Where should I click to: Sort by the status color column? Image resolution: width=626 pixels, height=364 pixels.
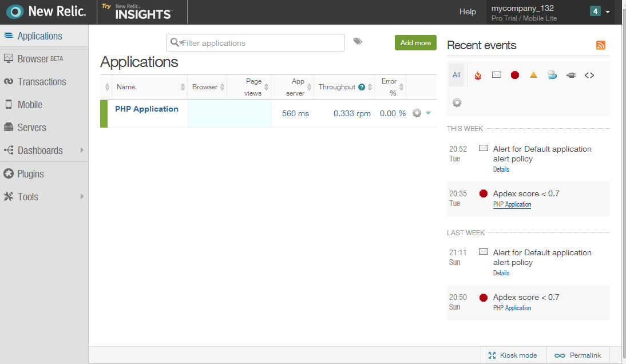pos(106,87)
